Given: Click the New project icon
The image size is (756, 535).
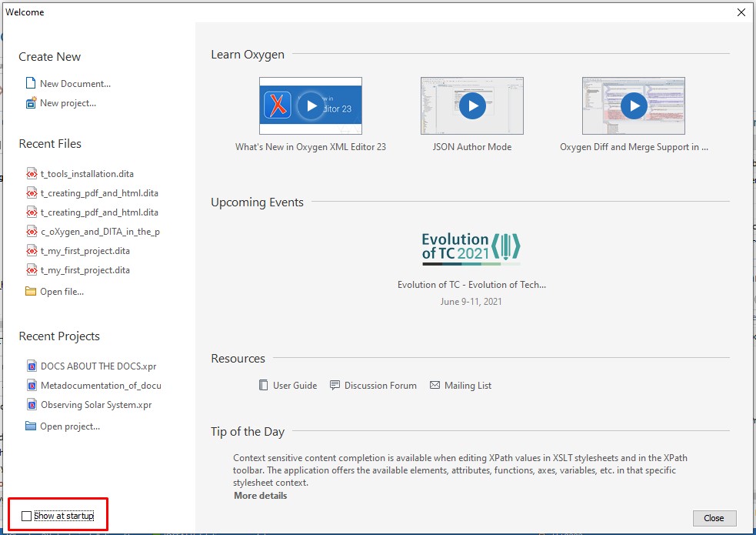Looking at the screenshot, I should point(31,102).
